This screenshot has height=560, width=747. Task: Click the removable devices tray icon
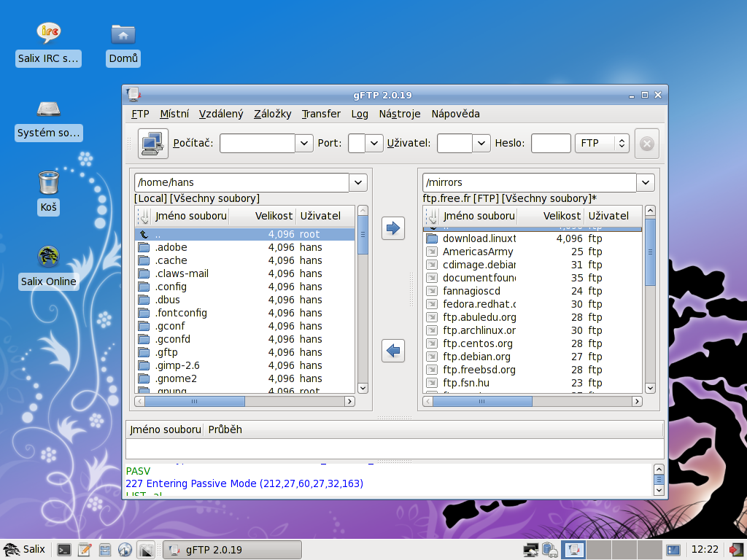[x=550, y=550]
